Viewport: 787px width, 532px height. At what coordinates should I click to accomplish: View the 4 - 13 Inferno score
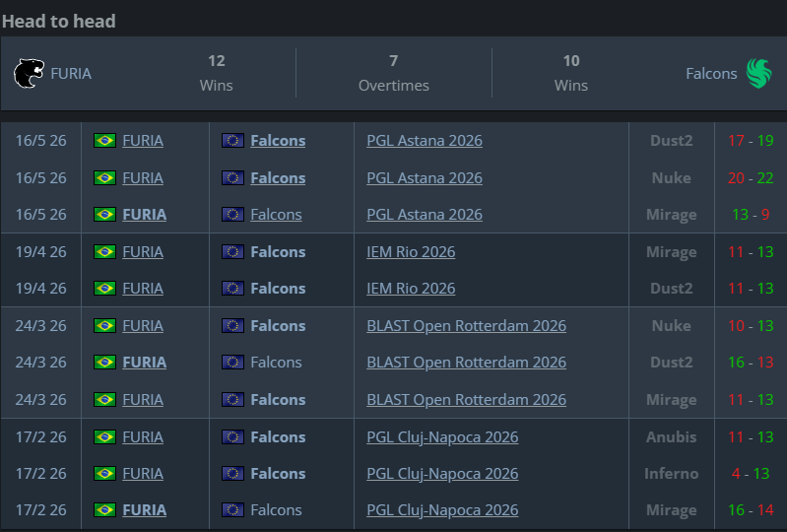(751, 473)
